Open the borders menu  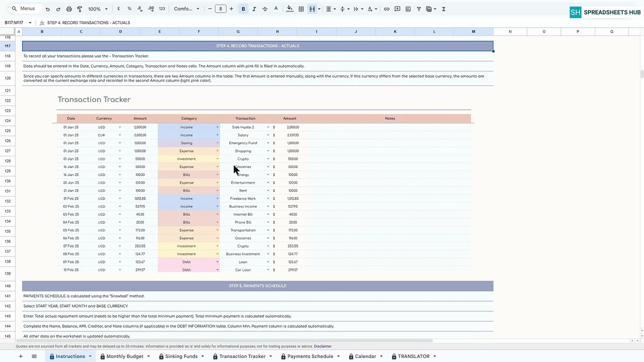click(301, 9)
